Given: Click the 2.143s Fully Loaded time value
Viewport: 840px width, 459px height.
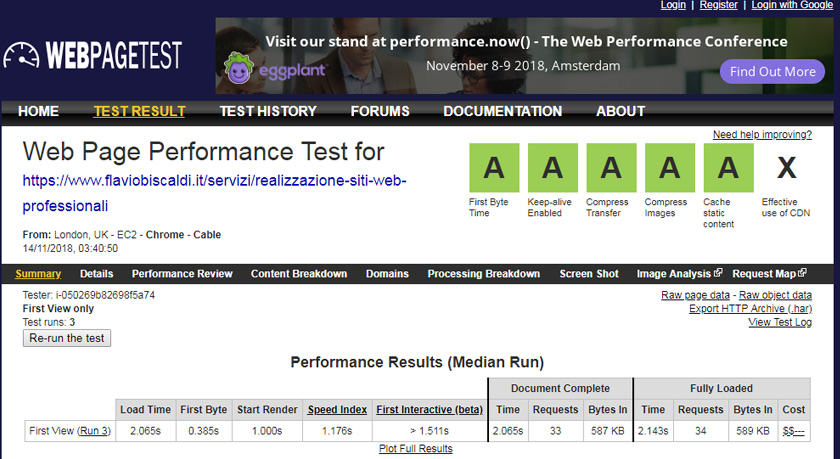Looking at the screenshot, I should (x=653, y=431).
